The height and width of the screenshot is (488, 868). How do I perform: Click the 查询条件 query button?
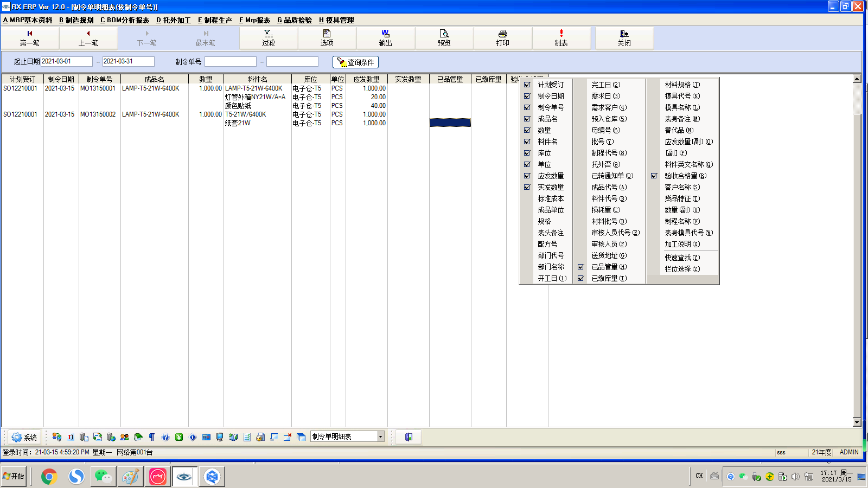[355, 62]
